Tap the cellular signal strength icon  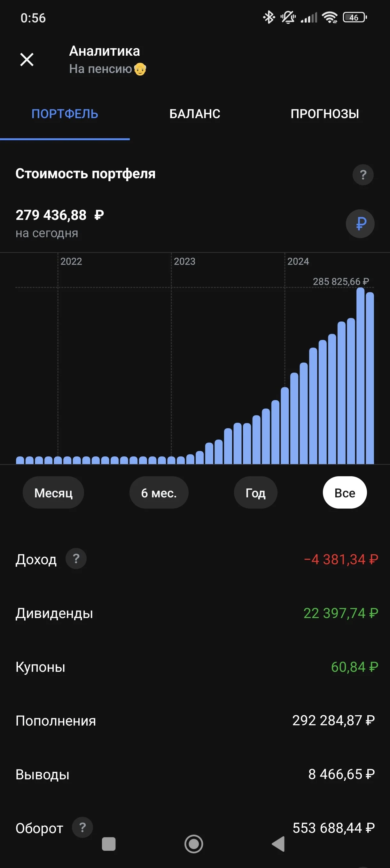click(309, 17)
